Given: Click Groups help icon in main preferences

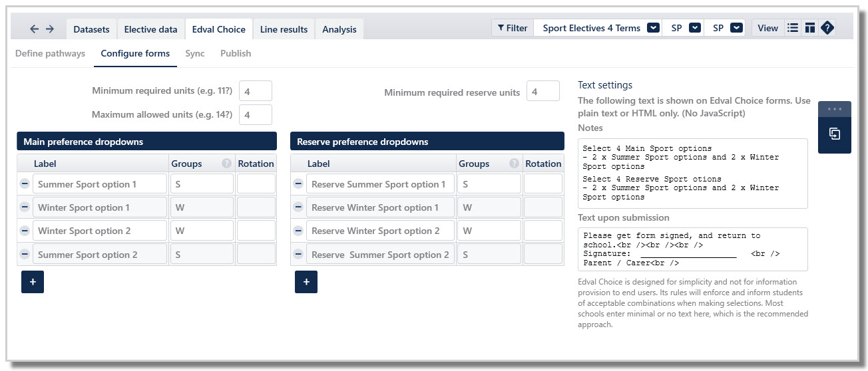Looking at the screenshot, I should coord(226,164).
